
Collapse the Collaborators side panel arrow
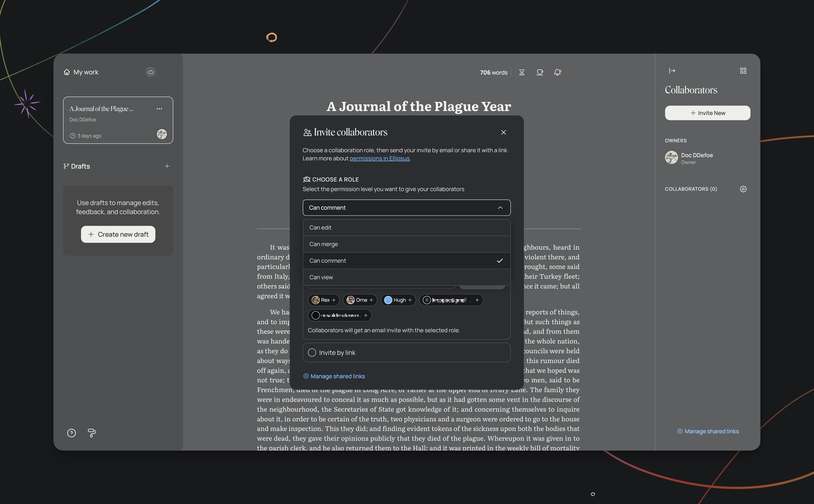pyautogui.click(x=672, y=71)
